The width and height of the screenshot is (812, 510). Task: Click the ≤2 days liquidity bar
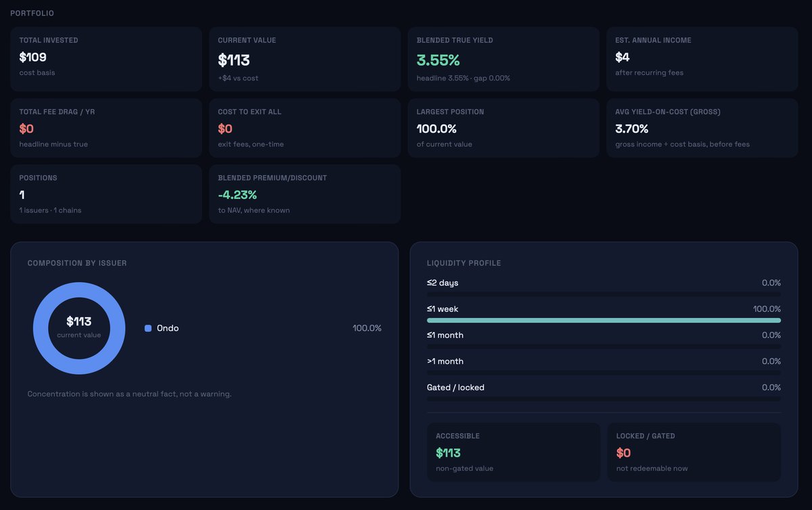point(604,294)
